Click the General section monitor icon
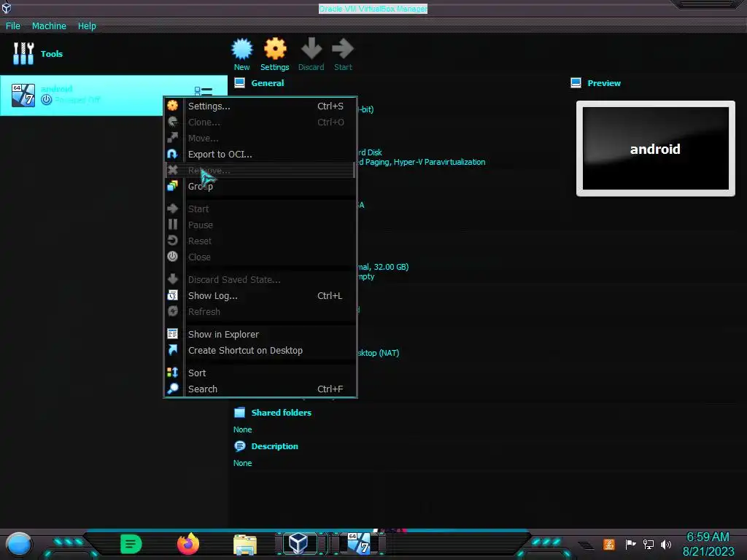 [239, 83]
